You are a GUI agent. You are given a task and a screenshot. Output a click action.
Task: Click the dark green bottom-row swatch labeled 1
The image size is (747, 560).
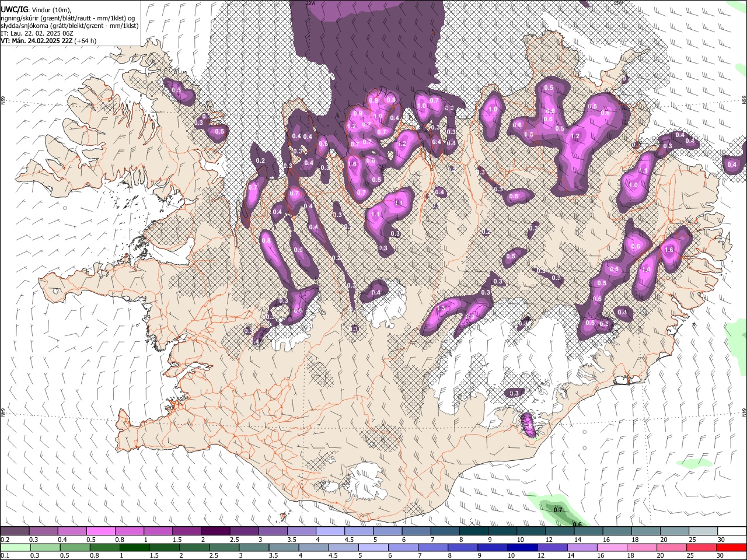coord(134,547)
